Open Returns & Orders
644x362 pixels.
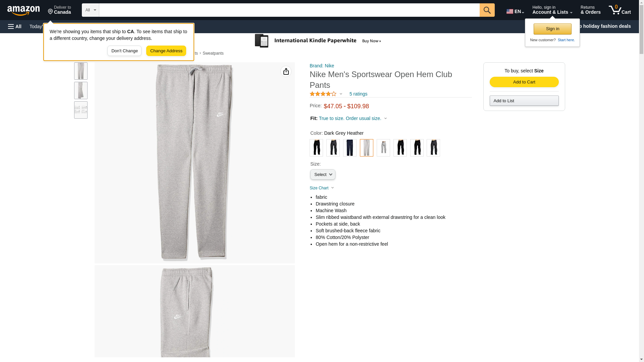pyautogui.click(x=590, y=10)
